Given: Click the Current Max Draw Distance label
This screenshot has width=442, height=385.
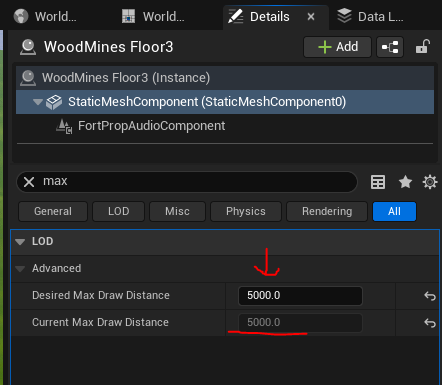Looking at the screenshot, I should click(x=100, y=322).
